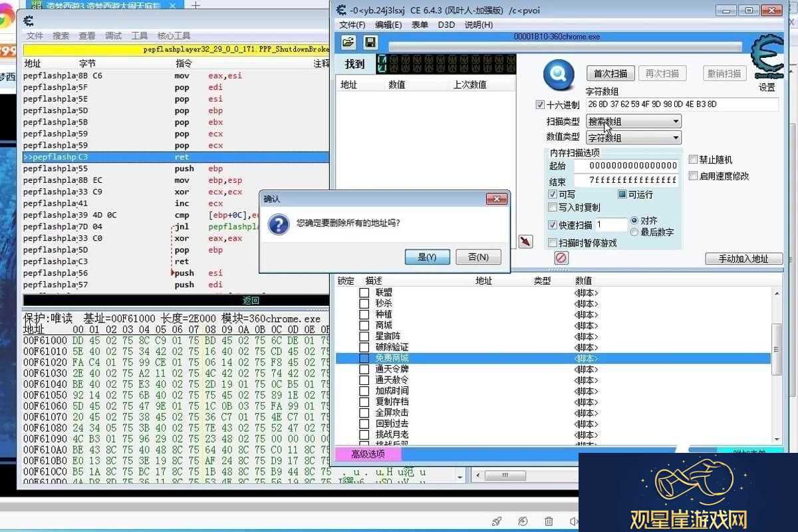798x532 pixels.
Task: Click memory row address 00F61000
Action: coord(45,340)
